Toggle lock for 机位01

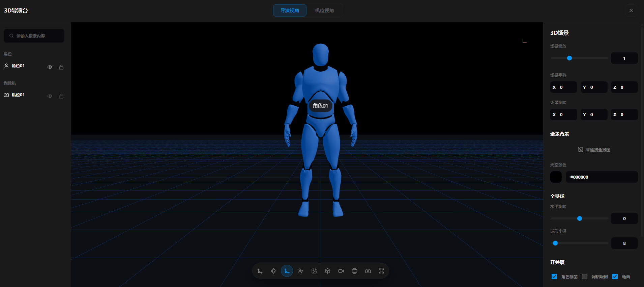coord(61,96)
